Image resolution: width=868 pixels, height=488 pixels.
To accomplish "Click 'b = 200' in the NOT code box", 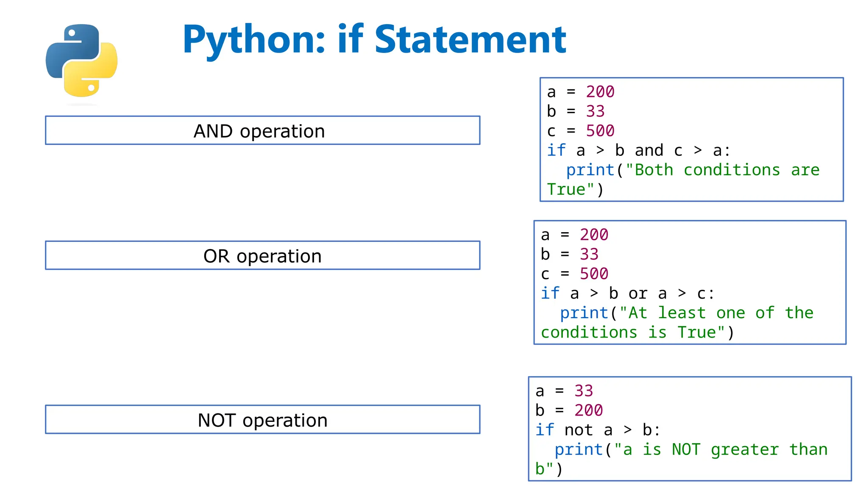I will pos(569,410).
